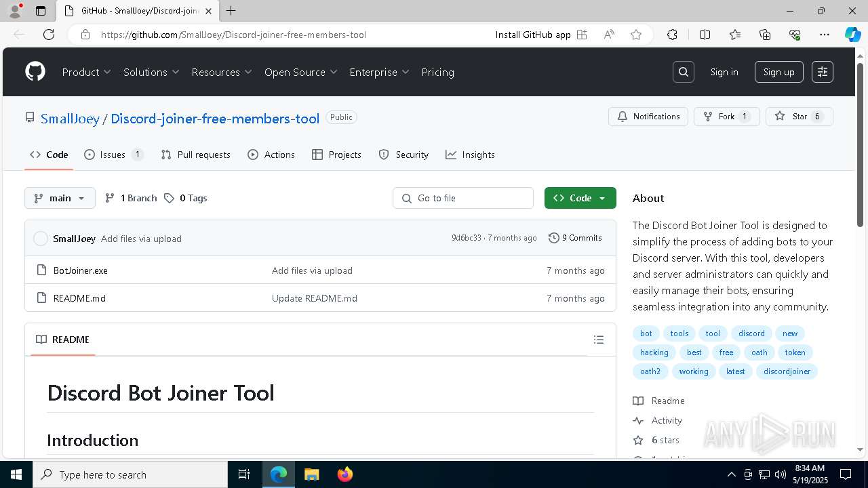Expand the Product menu
The height and width of the screenshot is (488, 868).
[86, 72]
